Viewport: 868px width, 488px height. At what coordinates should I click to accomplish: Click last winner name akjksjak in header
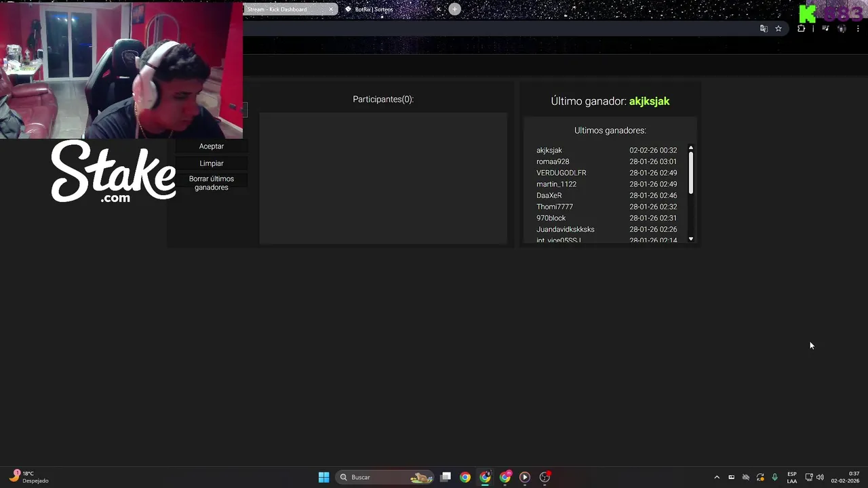pos(649,101)
